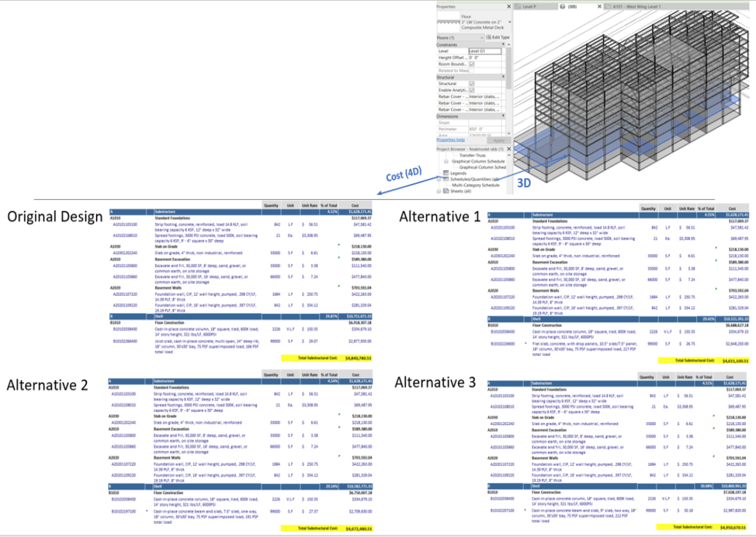
Task: Toggle the Room Bounding checkbox
Action: coord(472,64)
